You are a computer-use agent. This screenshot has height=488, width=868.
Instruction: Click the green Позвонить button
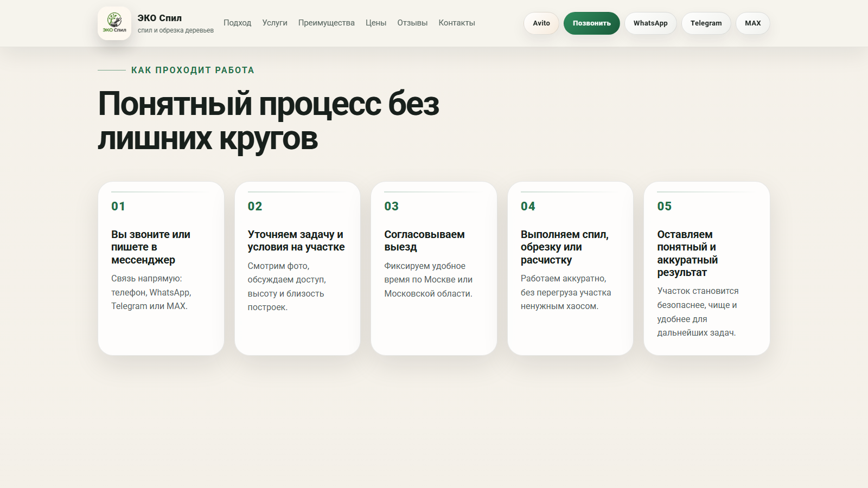click(x=592, y=23)
